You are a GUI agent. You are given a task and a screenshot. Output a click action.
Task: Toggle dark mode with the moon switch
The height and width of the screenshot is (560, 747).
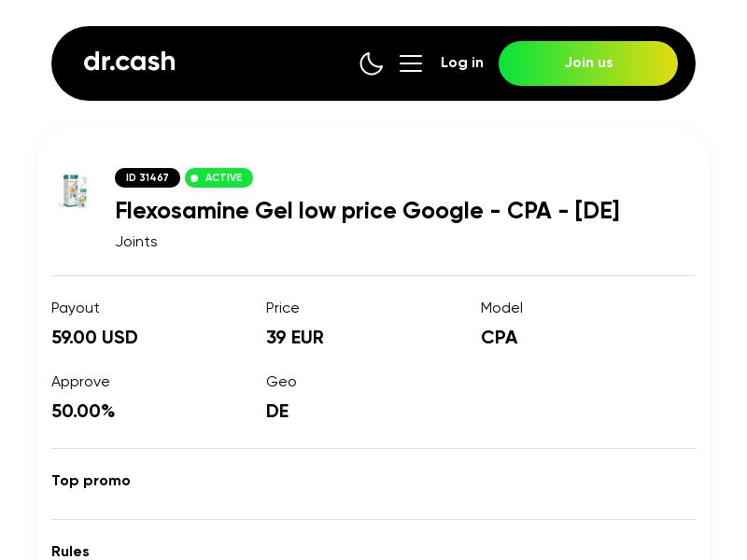(x=372, y=63)
